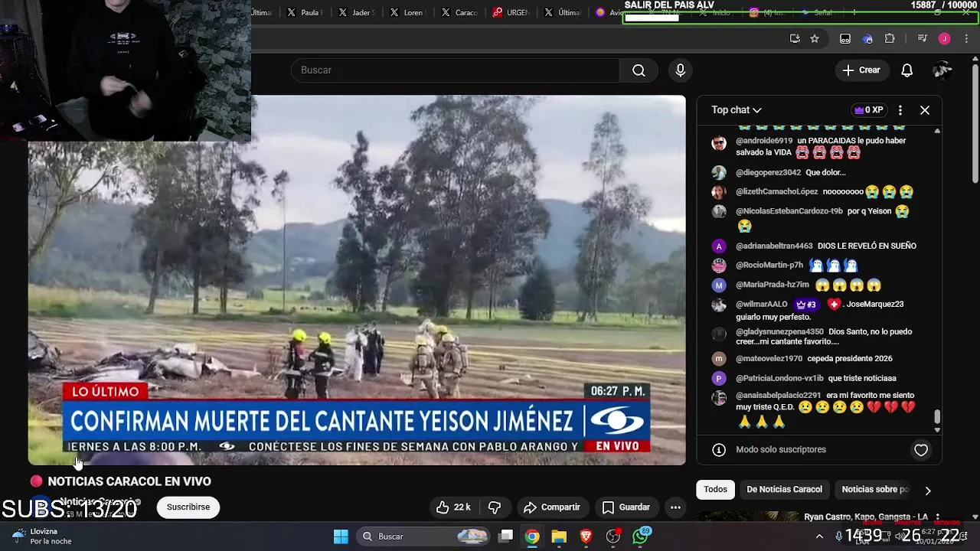The image size is (980, 551).
Task: Activate voice search microphone icon
Action: pos(680,70)
